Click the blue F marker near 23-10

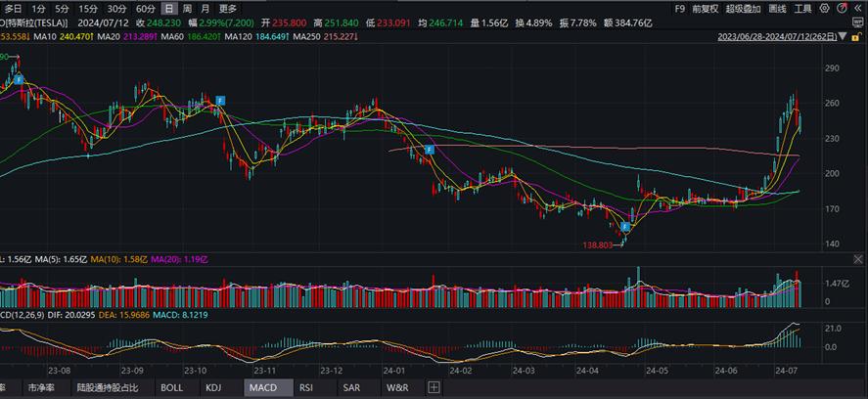221,101
